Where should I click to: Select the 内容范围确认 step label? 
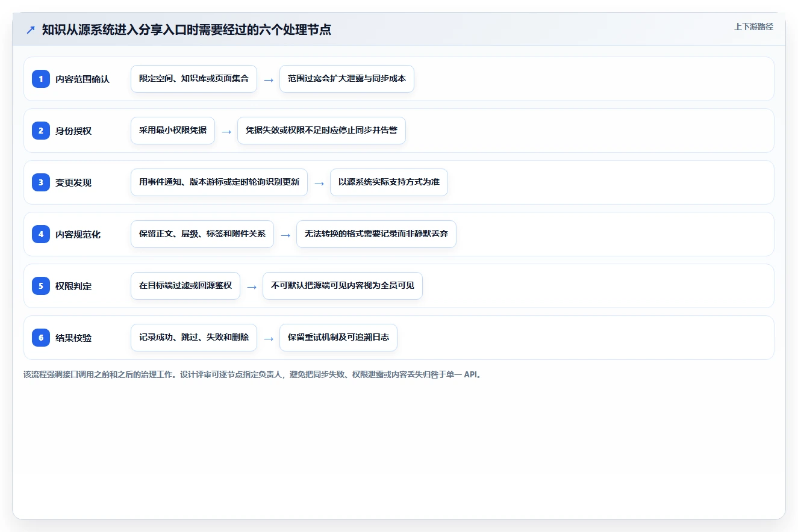(x=83, y=79)
